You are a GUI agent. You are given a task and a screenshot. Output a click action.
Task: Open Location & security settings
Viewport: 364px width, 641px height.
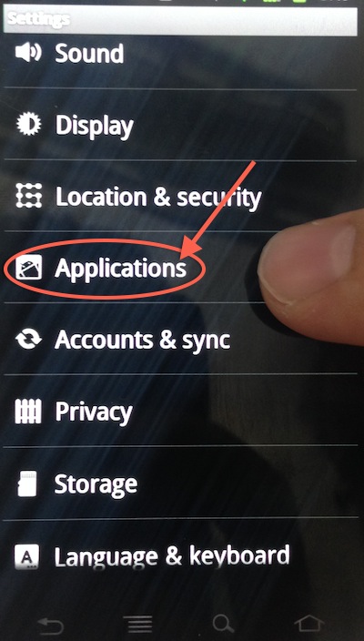click(x=180, y=196)
